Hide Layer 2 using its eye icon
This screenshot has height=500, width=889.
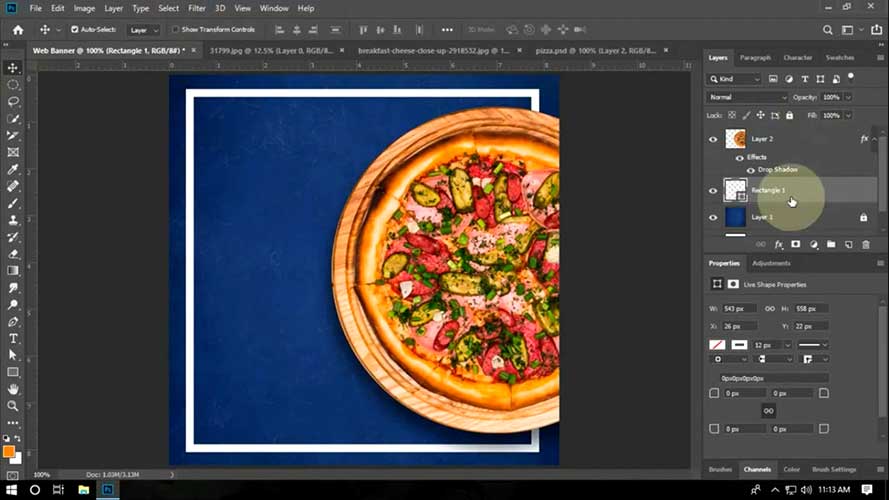(x=713, y=139)
